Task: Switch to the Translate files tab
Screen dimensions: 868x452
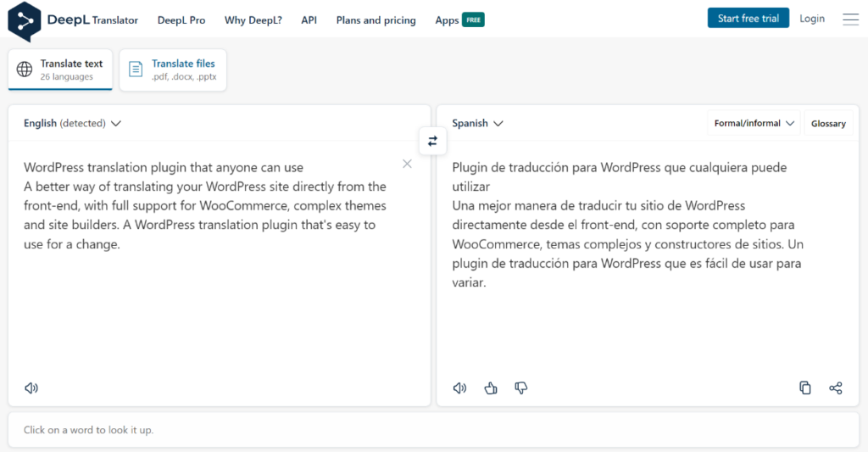Action: pos(173,70)
